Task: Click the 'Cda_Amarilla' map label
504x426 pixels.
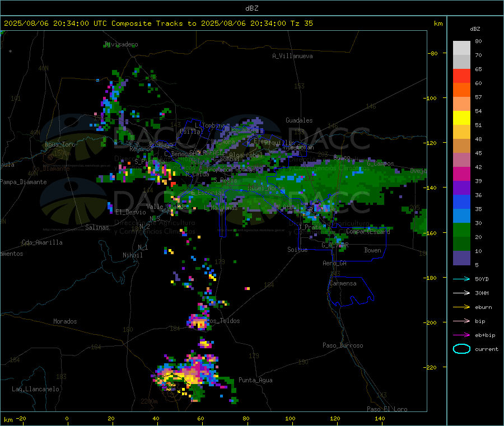Action: pyautogui.click(x=42, y=242)
